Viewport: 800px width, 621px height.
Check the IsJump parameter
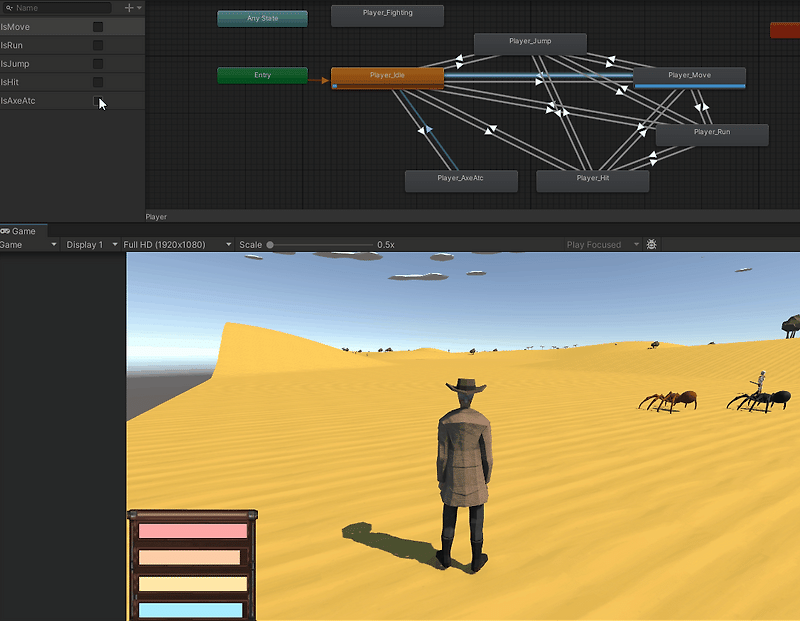[x=97, y=63]
